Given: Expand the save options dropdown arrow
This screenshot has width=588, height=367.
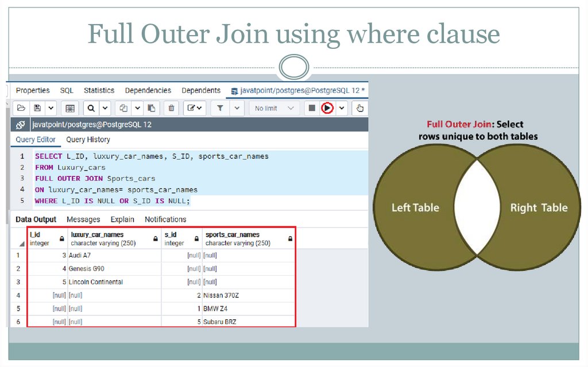Looking at the screenshot, I should tap(51, 108).
